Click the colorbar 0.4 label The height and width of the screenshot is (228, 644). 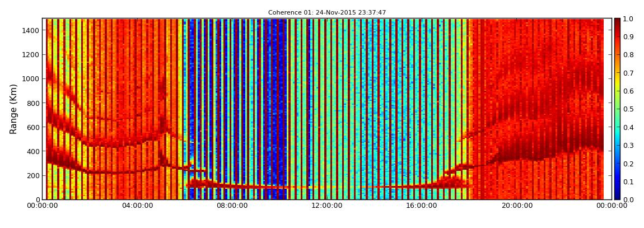click(x=629, y=127)
